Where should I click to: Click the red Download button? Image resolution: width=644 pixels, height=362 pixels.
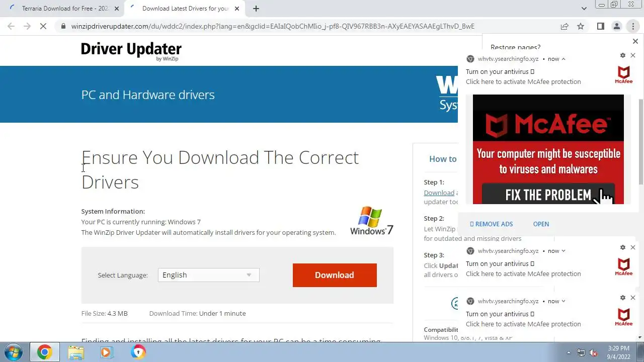(335, 275)
